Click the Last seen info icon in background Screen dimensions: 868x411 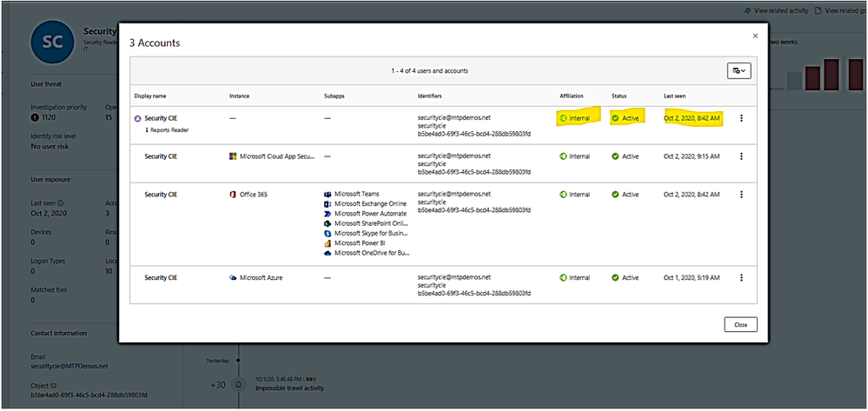(60, 203)
